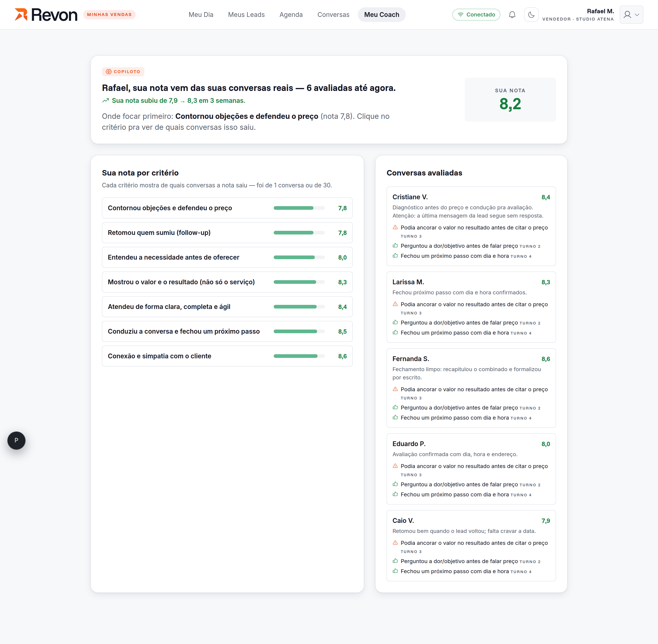Open the Fernanda S. conversation card
The image size is (658, 644).
tap(471, 388)
